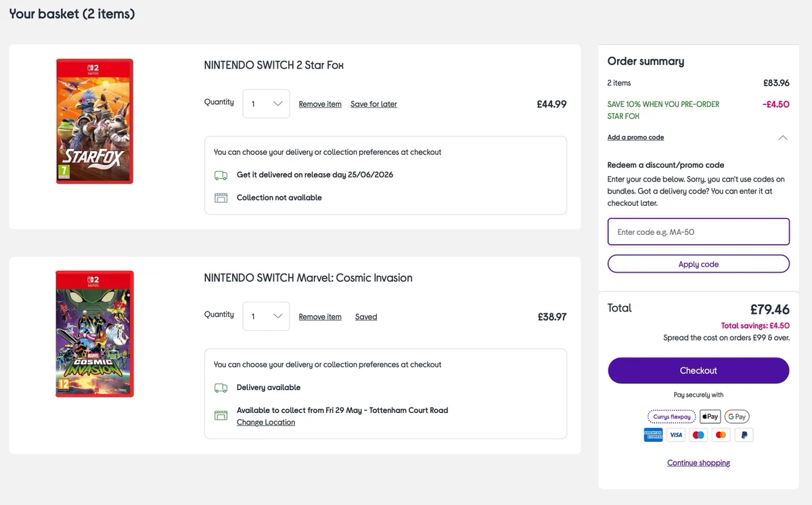Click the PayPal payment icon
The image size is (812, 505).
[x=744, y=435]
